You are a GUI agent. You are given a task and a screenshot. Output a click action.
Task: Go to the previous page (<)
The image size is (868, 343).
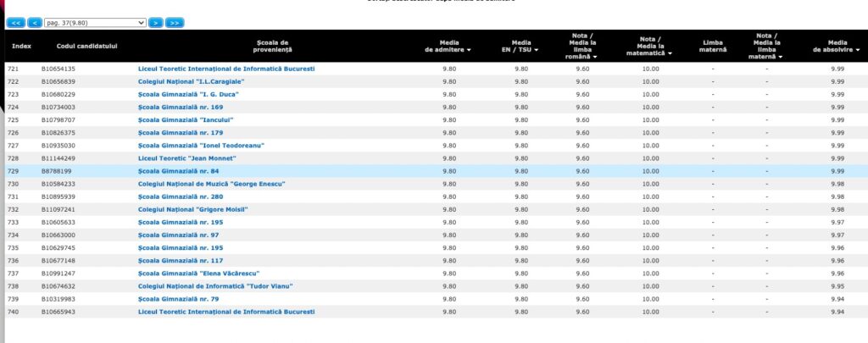point(34,22)
